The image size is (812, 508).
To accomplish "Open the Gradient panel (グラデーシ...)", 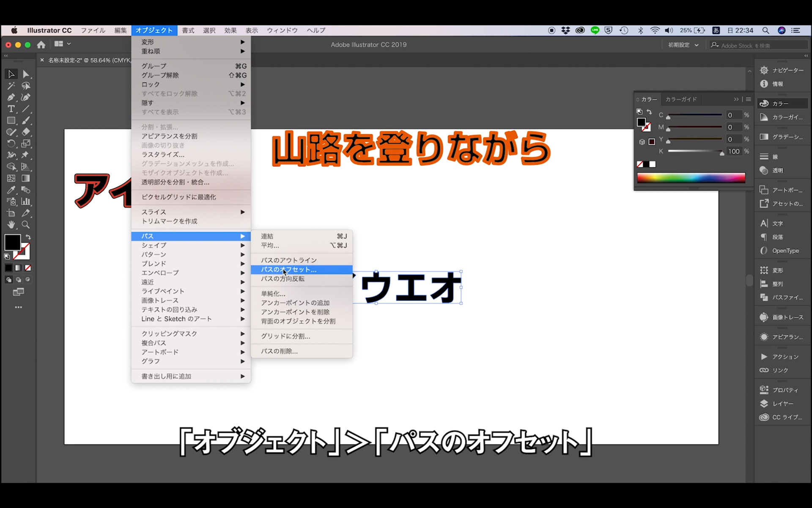I will pyautogui.click(x=782, y=137).
